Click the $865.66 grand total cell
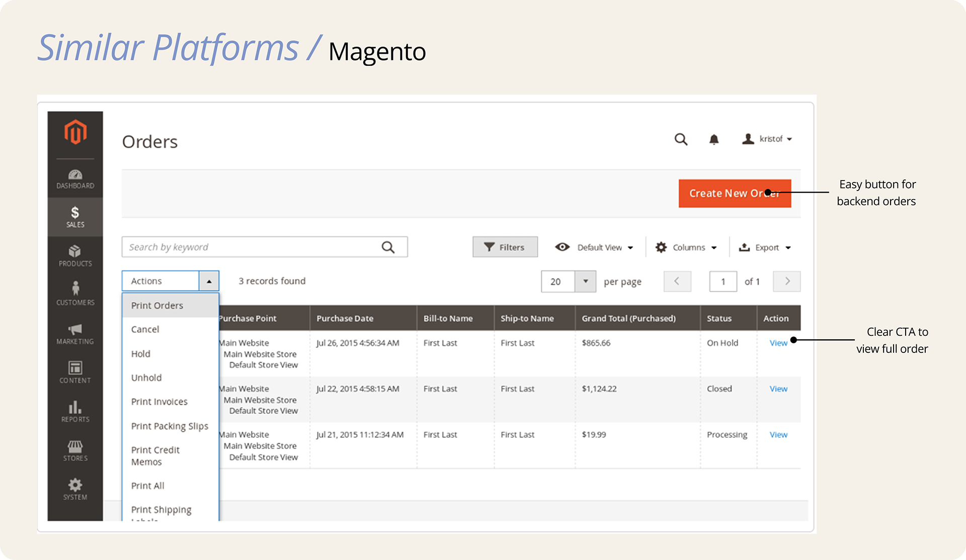This screenshot has width=966, height=560. coord(596,343)
